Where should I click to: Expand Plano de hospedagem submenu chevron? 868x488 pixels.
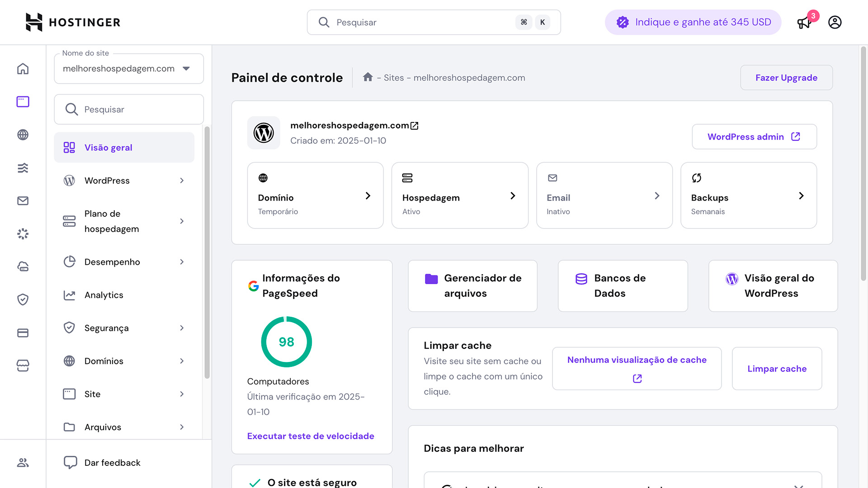(182, 221)
